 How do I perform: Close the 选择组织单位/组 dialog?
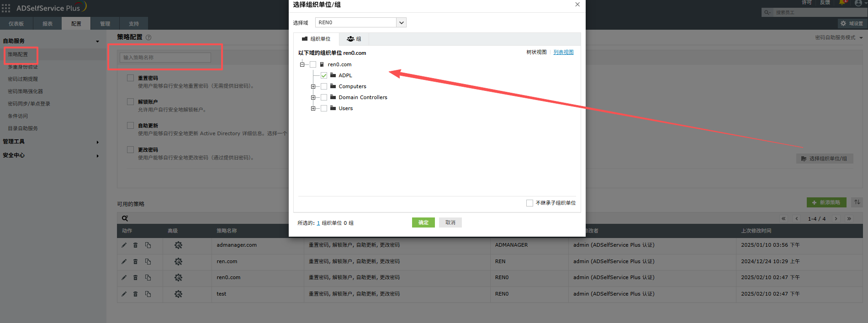pos(577,5)
